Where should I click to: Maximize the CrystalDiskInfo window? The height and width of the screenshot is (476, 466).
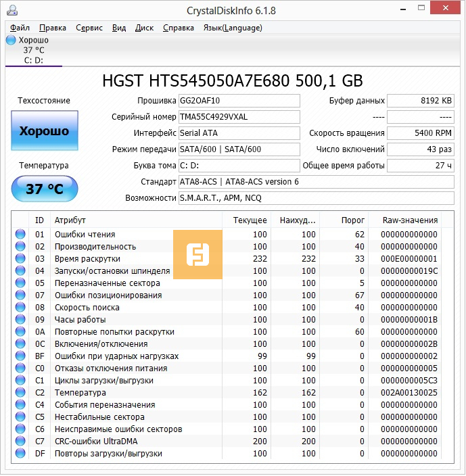(x=421, y=8)
